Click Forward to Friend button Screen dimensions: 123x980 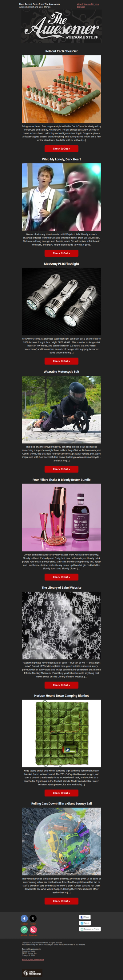tap(90, 929)
